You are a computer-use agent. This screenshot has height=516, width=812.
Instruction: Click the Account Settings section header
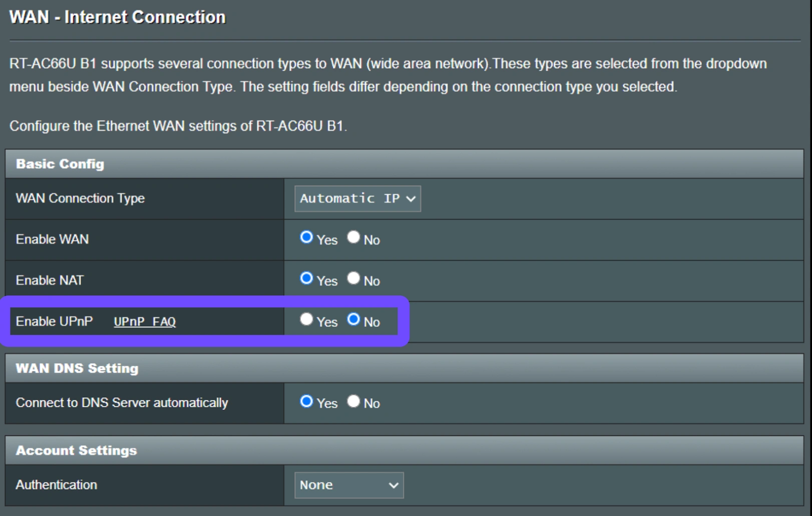click(76, 451)
